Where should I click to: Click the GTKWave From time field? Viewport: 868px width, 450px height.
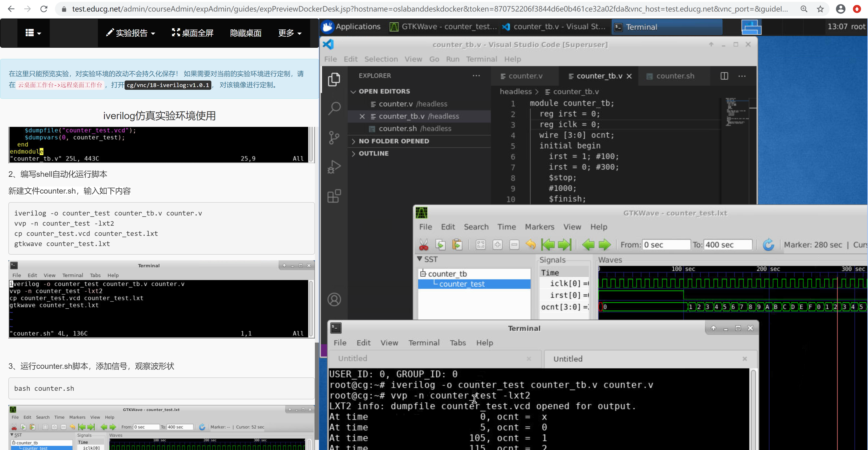tap(666, 245)
